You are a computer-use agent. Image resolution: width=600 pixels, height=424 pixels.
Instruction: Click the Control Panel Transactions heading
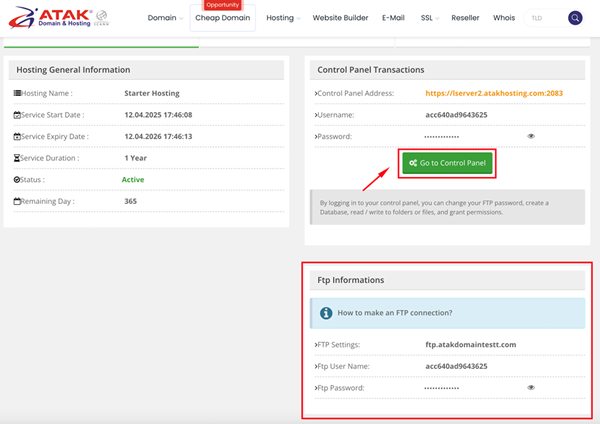point(371,70)
